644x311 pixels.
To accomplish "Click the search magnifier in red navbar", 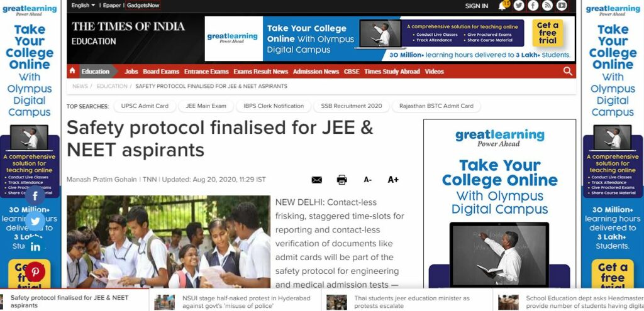I will click(568, 72).
